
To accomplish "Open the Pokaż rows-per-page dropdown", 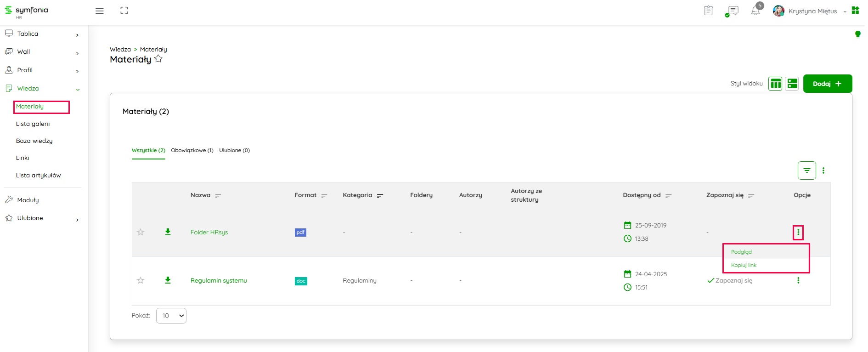I will click(x=171, y=316).
